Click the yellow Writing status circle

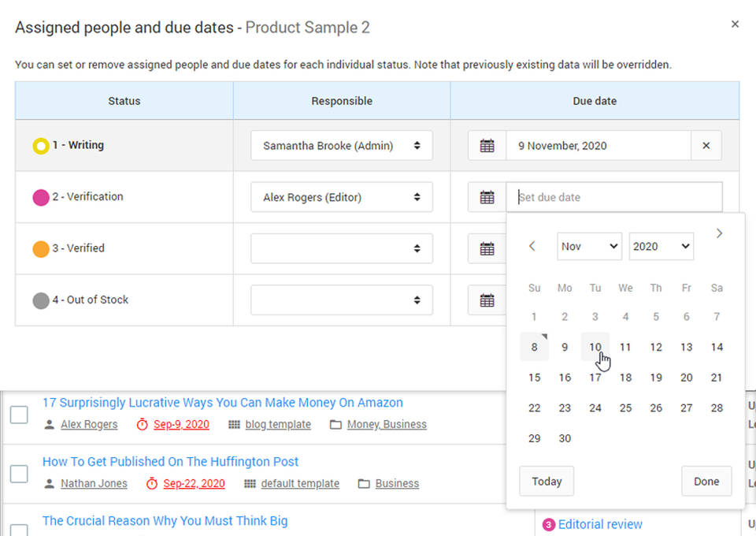[x=40, y=146]
